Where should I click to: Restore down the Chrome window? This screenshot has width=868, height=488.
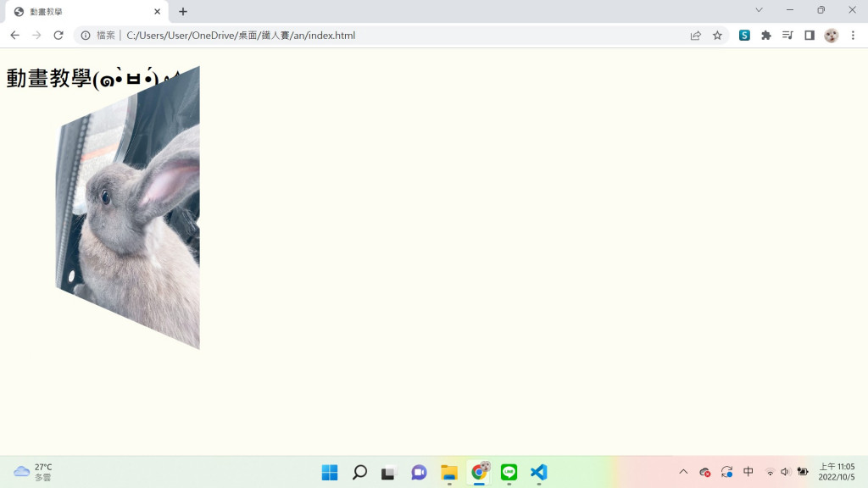point(821,10)
